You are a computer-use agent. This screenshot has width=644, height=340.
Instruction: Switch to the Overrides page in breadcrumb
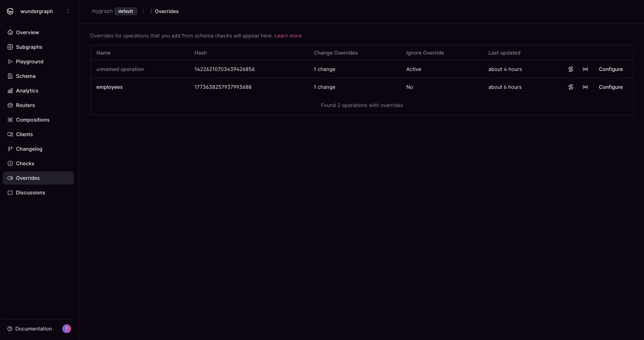pyautogui.click(x=166, y=11)
